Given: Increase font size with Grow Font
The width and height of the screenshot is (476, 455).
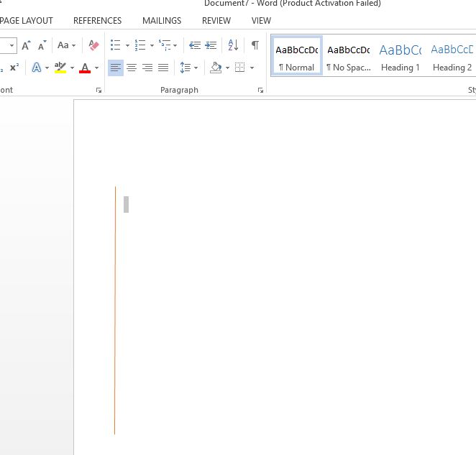Looking at the screenshot, I should [x=26, y=45].
